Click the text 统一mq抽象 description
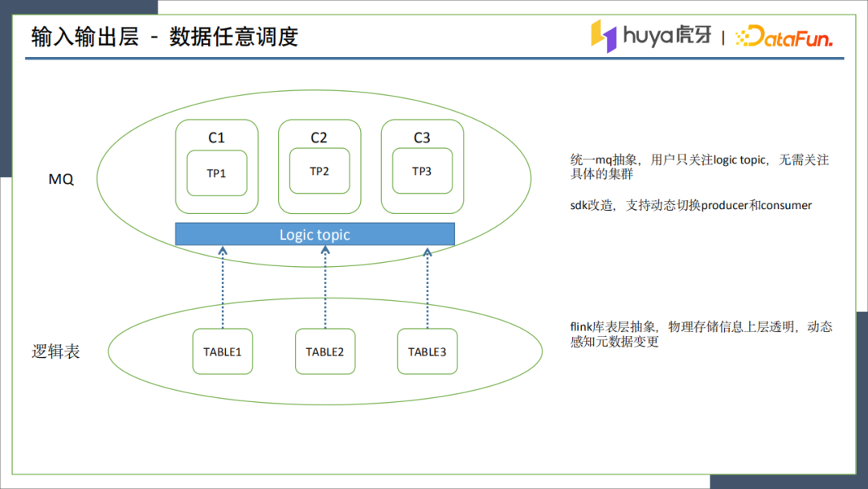Screen dimensions: 868x489 point(699,166)
